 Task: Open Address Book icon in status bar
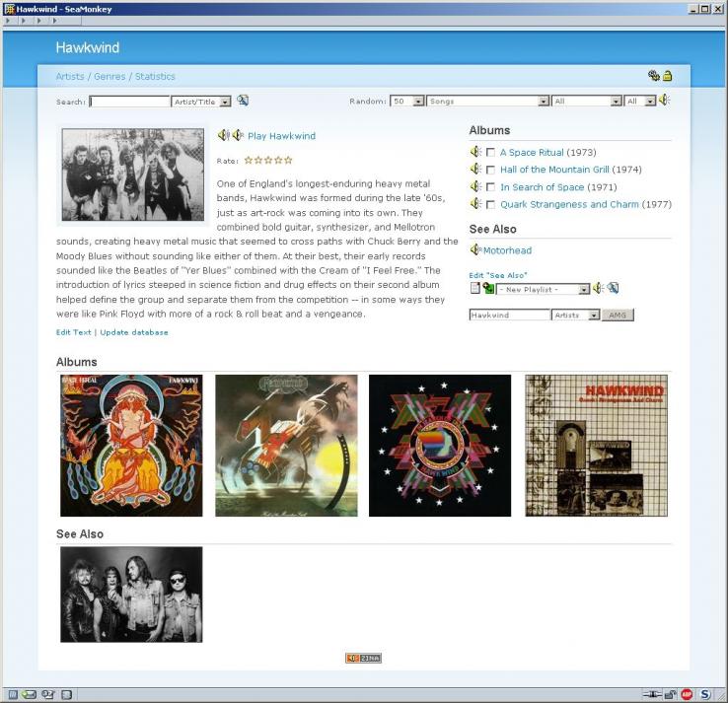click(67, 695)
